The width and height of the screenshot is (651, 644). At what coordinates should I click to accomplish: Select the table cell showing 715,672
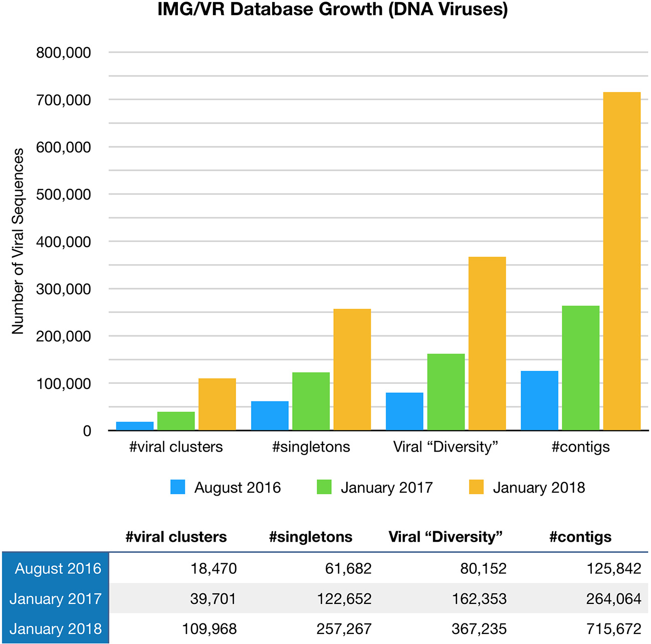613,628
